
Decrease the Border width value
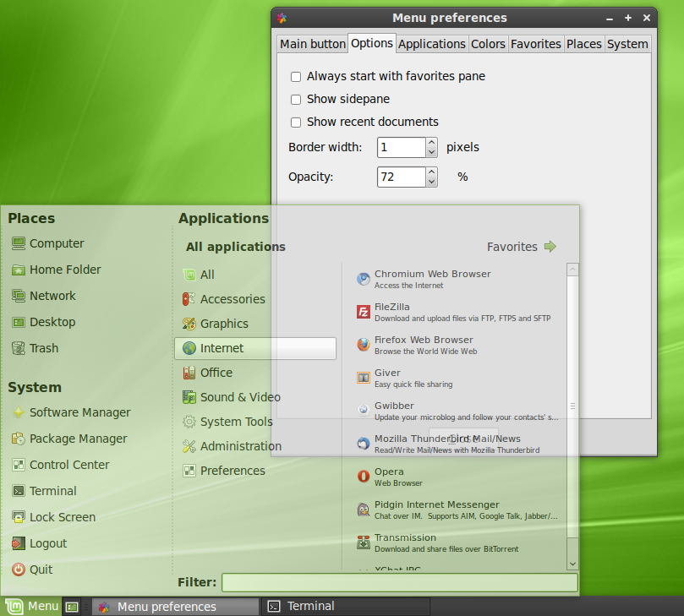[432, 152]
